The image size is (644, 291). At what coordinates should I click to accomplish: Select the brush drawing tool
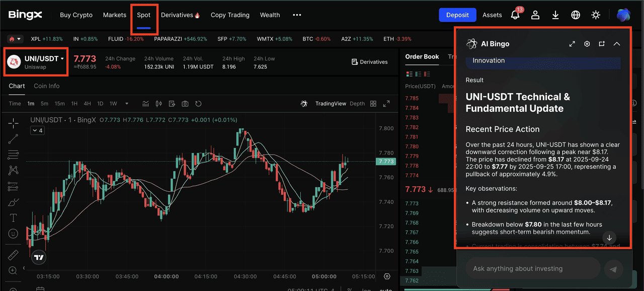coord(14,202)
